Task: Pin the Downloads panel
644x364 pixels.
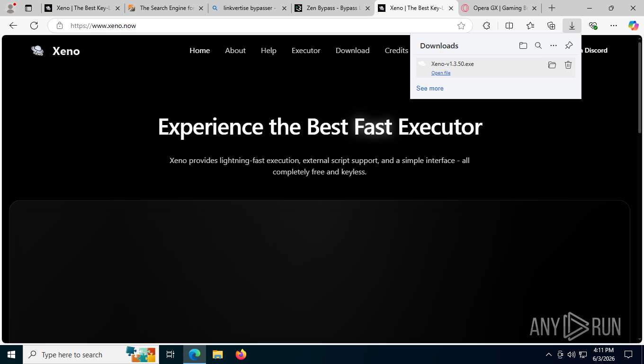Action: coord(569,45)
